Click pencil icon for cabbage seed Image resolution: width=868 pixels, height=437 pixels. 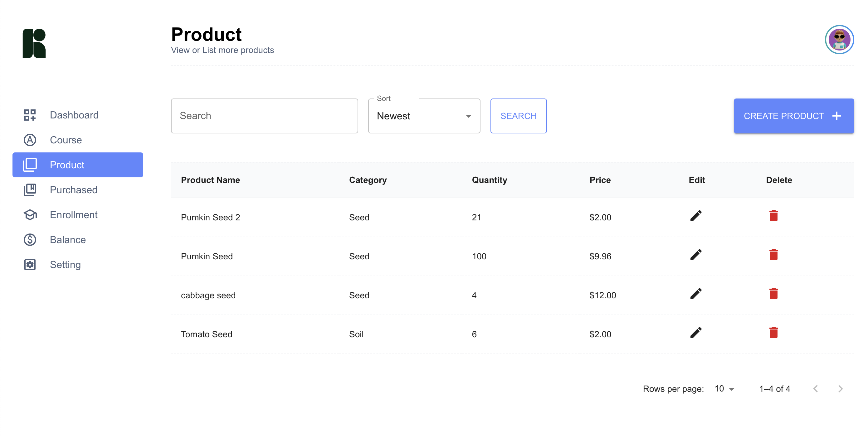pyautogui.click(x=696, y=294)
